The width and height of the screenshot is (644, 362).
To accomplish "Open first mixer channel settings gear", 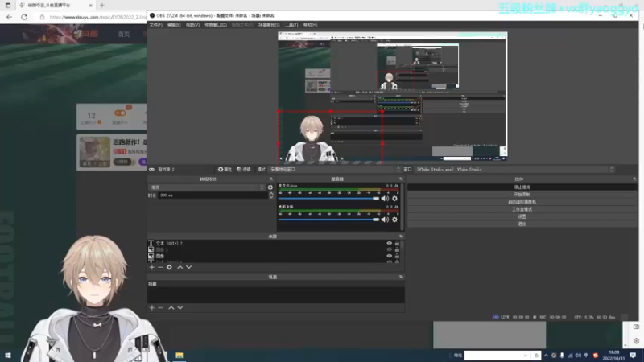I will coord(394,198).
